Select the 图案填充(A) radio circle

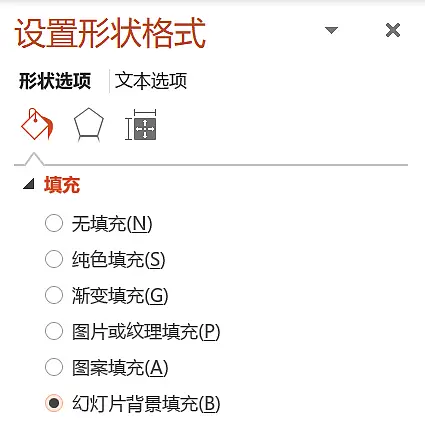(x=54, y=367)
